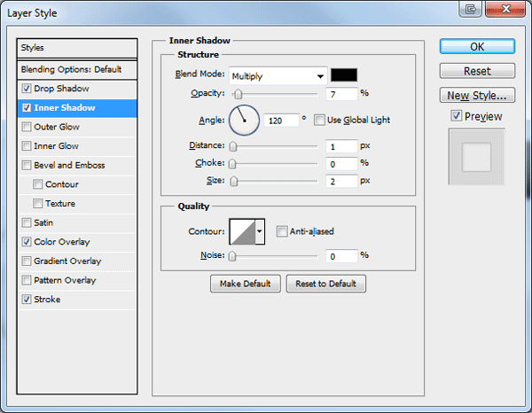Click the Opacity slider handle

pyautogui.click(x=239, y=94)
